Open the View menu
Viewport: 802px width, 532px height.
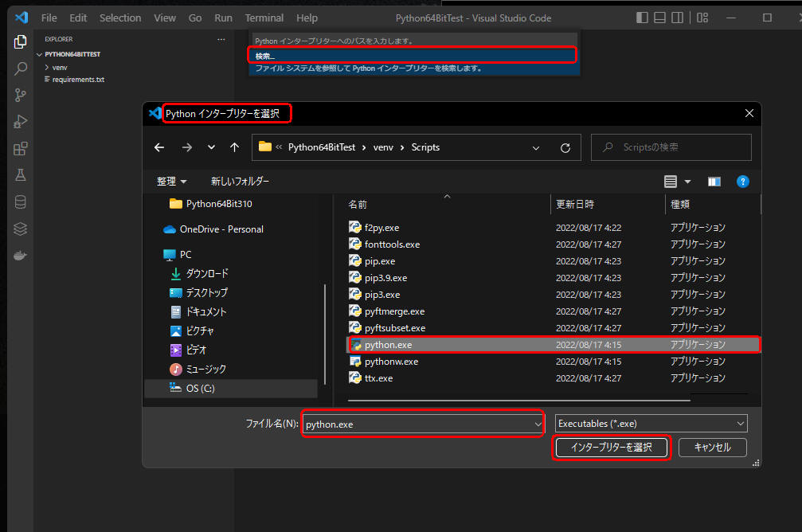click(x=165, y=18)
